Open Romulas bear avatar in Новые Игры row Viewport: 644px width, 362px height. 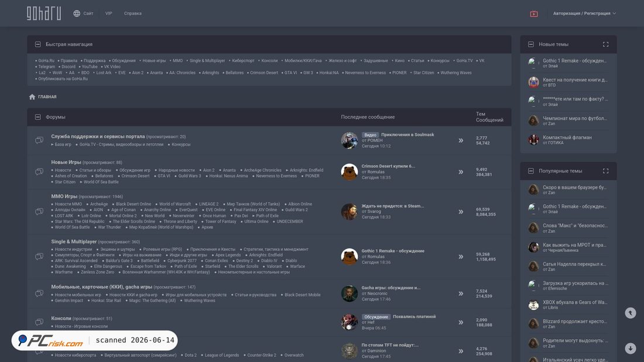point(349,172)
